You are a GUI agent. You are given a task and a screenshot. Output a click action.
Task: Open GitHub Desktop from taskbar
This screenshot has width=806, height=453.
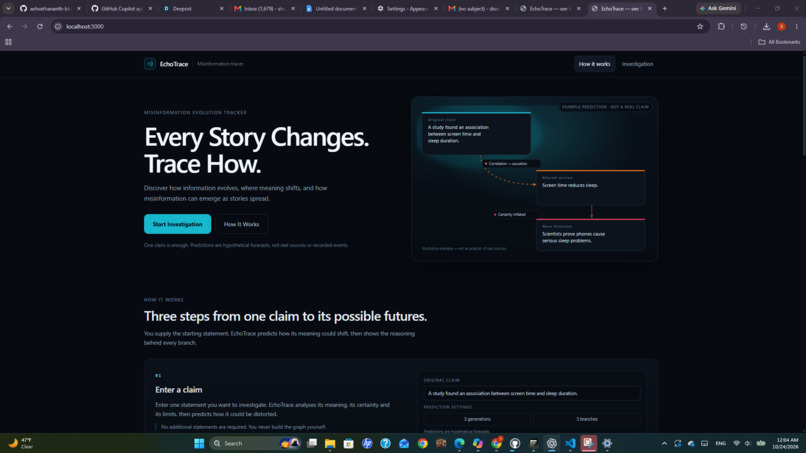[x=515, y=443]
